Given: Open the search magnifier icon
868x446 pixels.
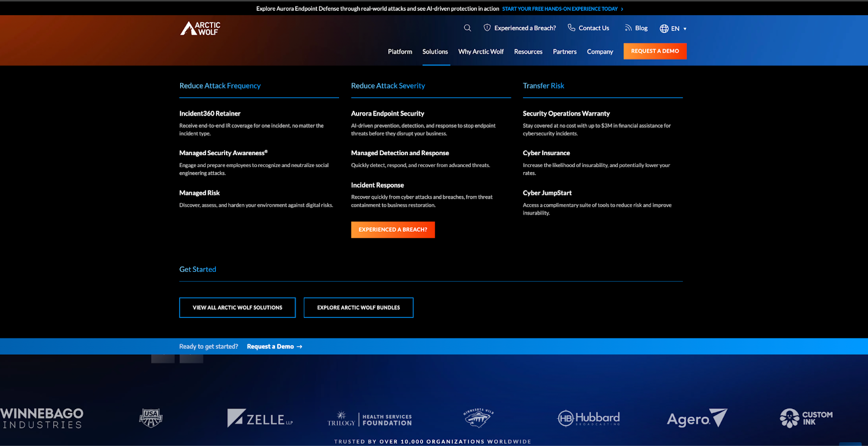Looking at the screenshot, I should tap(467, 28).
